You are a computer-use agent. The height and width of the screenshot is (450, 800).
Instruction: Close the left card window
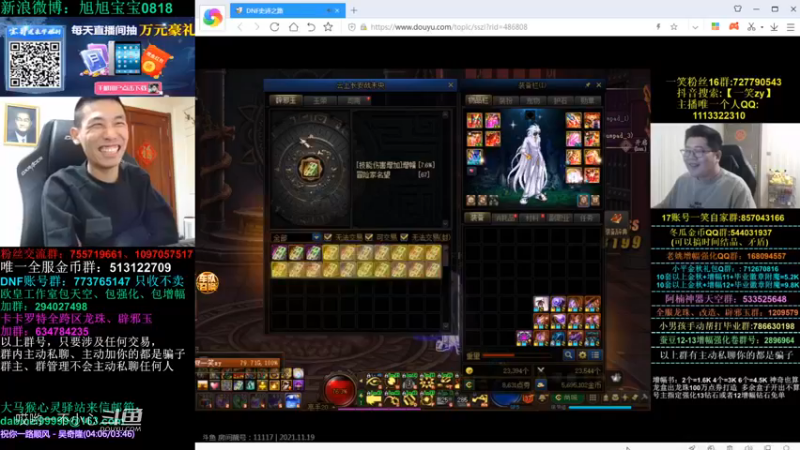pyautogui.click(x=451, y=85)
